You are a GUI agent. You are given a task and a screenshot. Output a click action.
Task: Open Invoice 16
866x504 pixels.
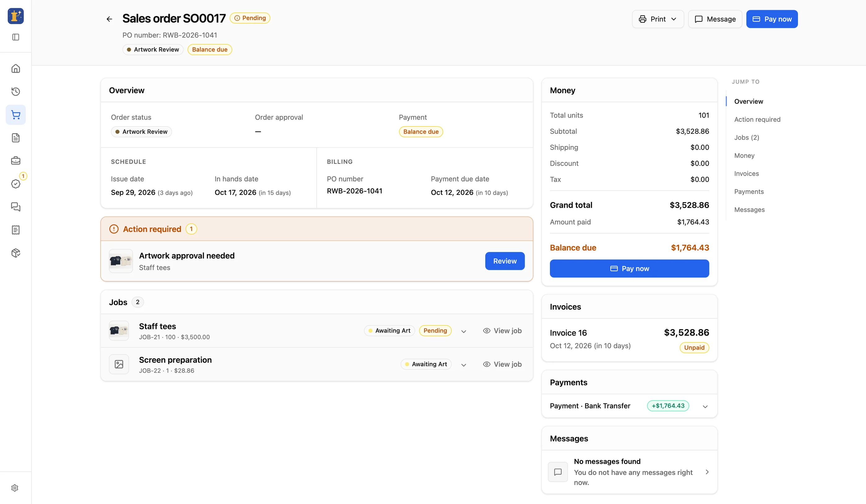[x=629, y=340]
